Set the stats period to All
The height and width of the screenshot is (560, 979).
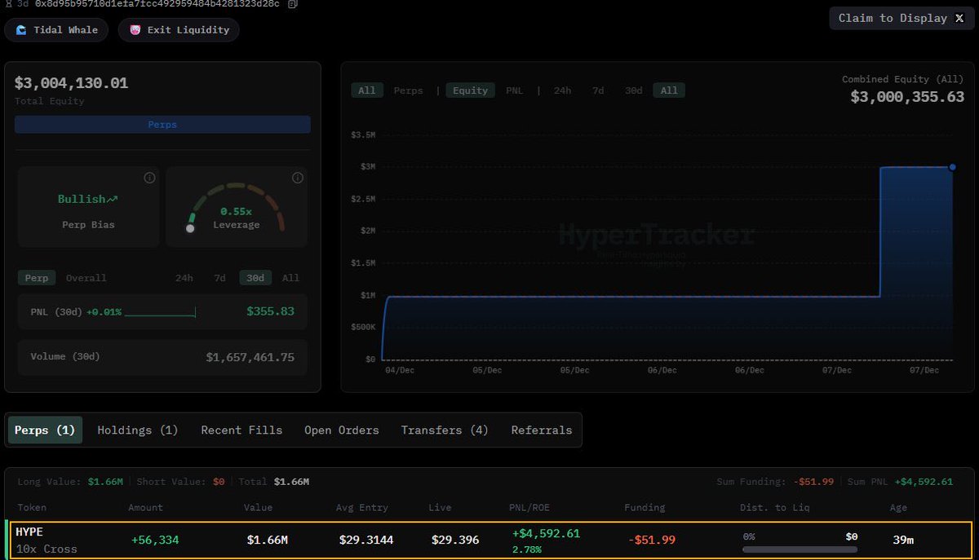click(290, 278)
